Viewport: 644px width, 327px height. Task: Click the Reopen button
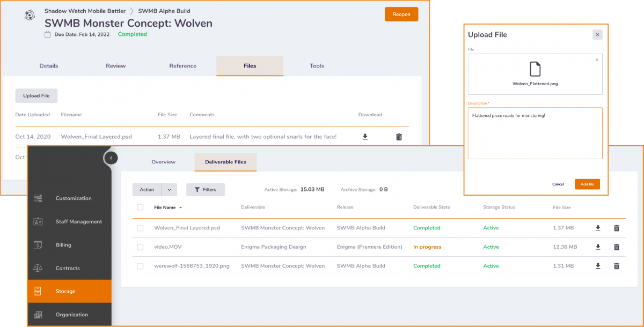coord(401,14)
